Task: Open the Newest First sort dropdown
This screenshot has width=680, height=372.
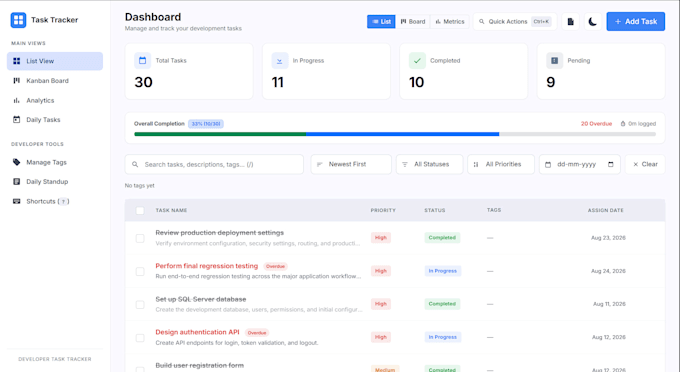Action: click(x=351, y=164)
